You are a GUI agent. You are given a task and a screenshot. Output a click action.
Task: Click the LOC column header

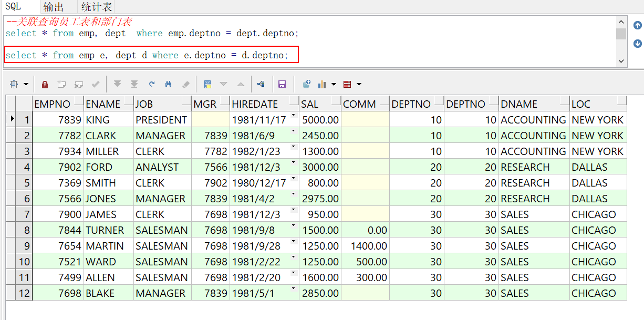(x=598, y=104)
